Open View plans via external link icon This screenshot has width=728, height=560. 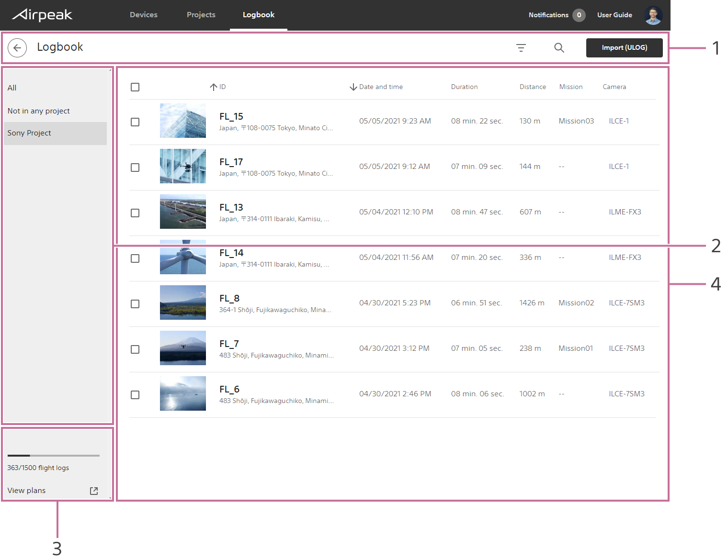93,491
